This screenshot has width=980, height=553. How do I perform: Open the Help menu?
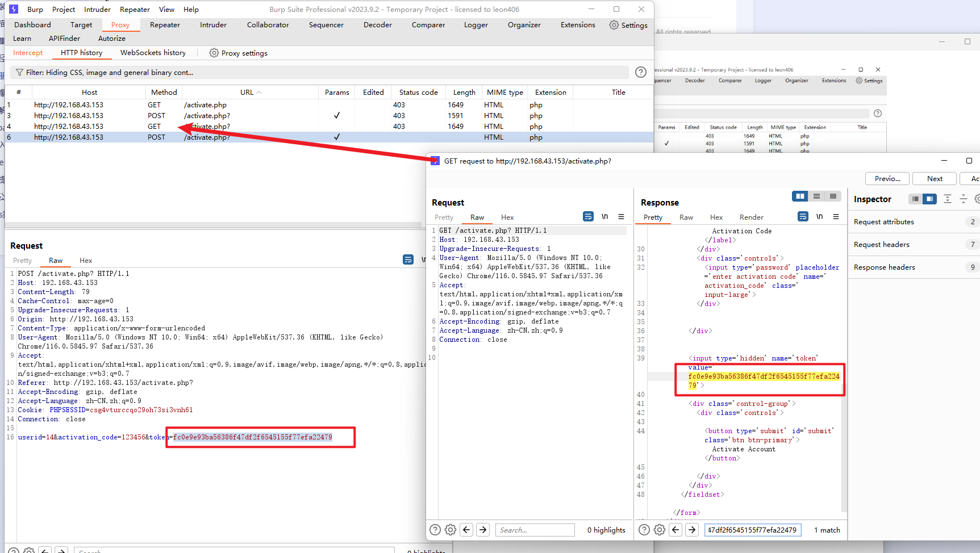click(191, 10)
